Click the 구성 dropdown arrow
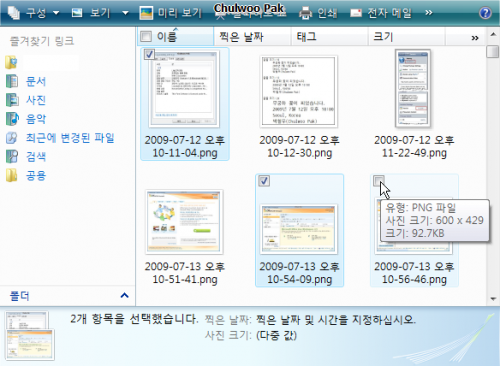The image size is (500, 366). pos(56,13)
